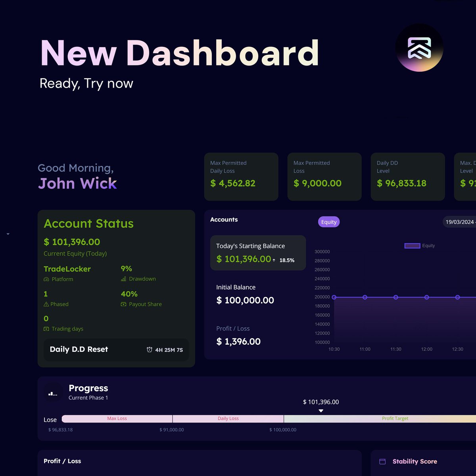Toggle the Equity legend in the chart
This screenshot has height=476, width=476.
[420, 246]
